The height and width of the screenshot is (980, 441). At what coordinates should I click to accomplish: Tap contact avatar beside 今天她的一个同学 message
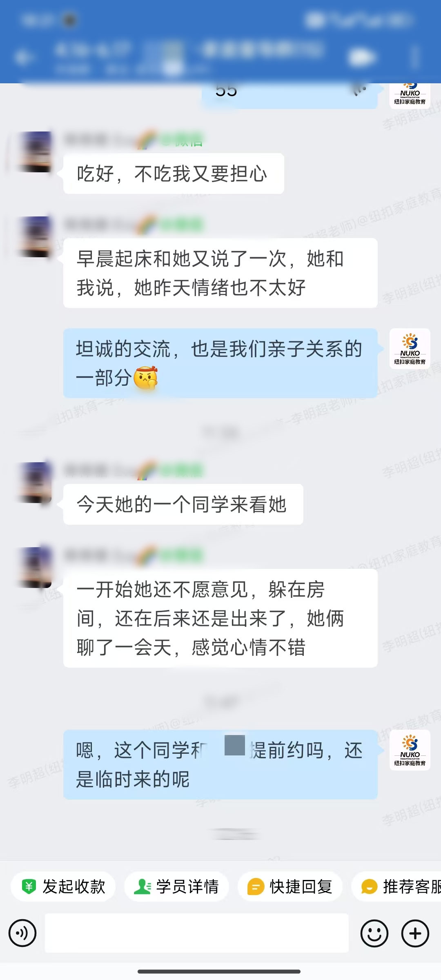click(36, 483)
